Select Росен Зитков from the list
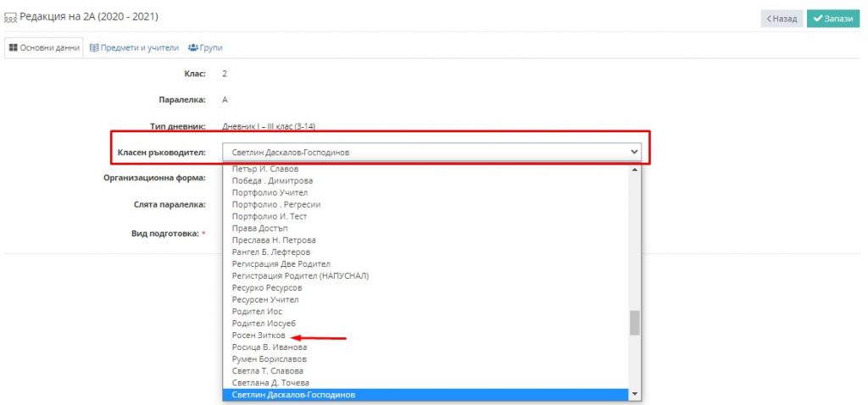Image resolution: width=868 pixels, height=405 pixels. [x=260, y=336]
